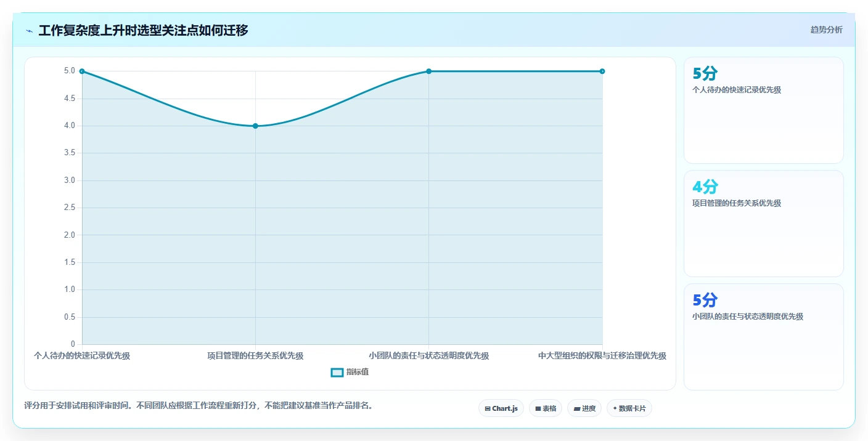Select the 进度 chip

coord(584,408)
